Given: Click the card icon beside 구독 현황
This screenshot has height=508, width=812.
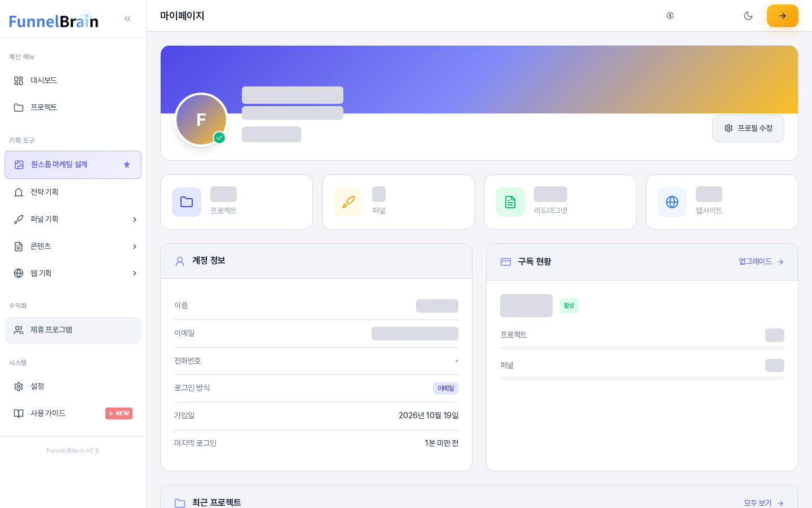Looking at the screenshot, I should point(506,262).
